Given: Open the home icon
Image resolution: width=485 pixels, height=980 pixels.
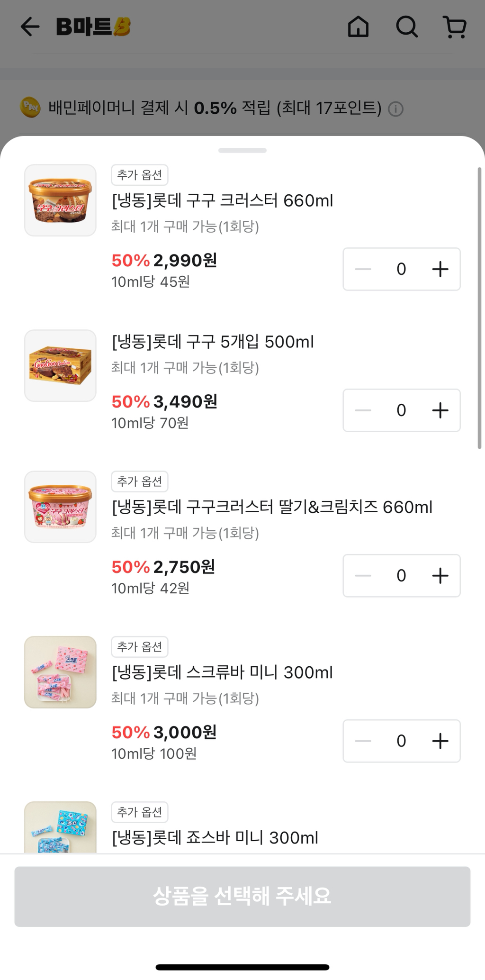Looking at the screenshot, I should (358, 27).
